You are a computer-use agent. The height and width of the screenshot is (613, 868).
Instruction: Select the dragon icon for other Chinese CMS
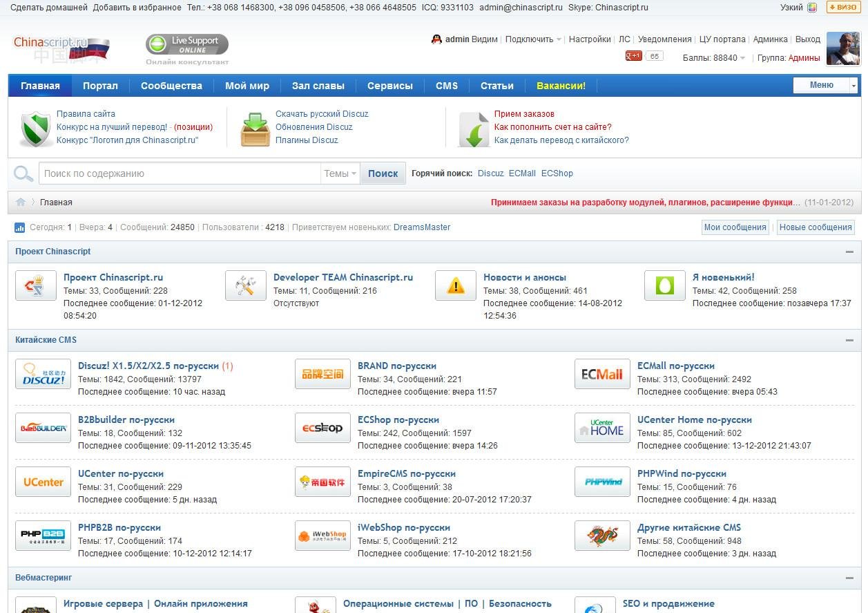[601, 536]
